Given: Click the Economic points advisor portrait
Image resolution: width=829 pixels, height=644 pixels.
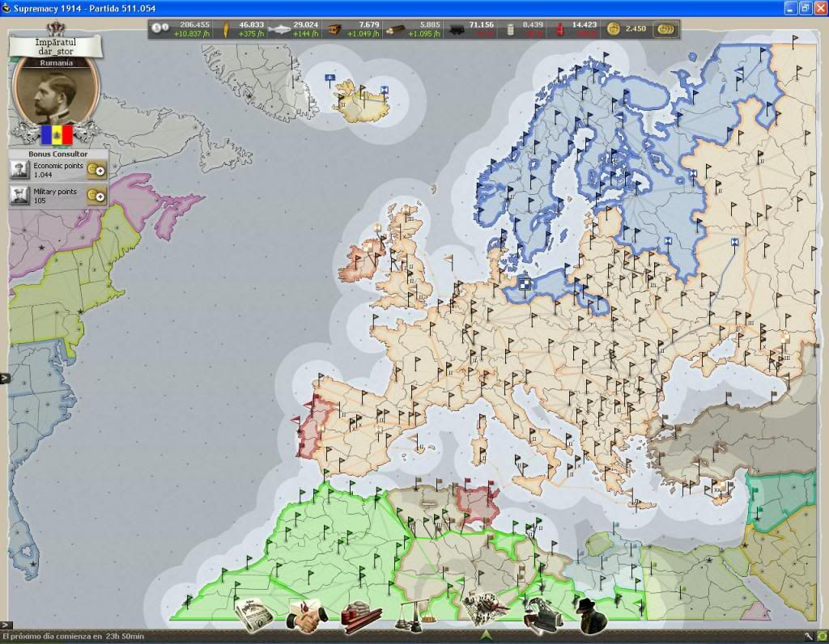Looking at the screenshot, I should (20, 170).
